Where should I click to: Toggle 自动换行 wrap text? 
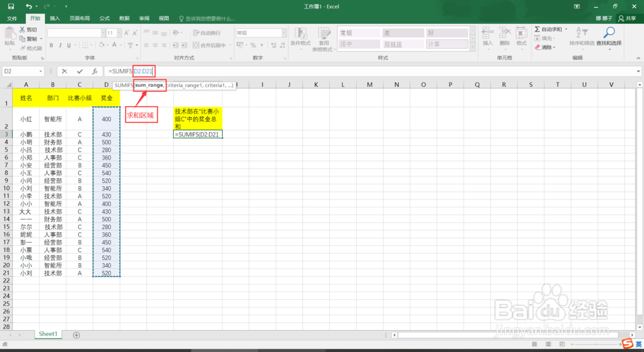point(207,33)
